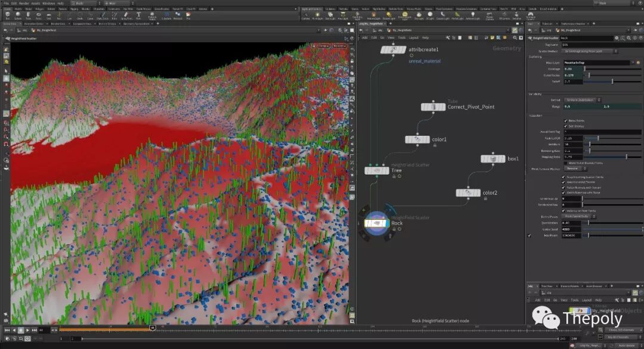Select the L-System shelf tool
The width and height of the screenshot is (644, 349).
click(166, 15)
